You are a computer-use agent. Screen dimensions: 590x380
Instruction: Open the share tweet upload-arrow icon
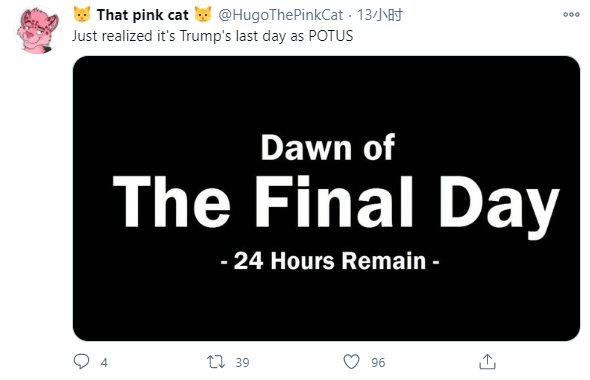[487, 362]
